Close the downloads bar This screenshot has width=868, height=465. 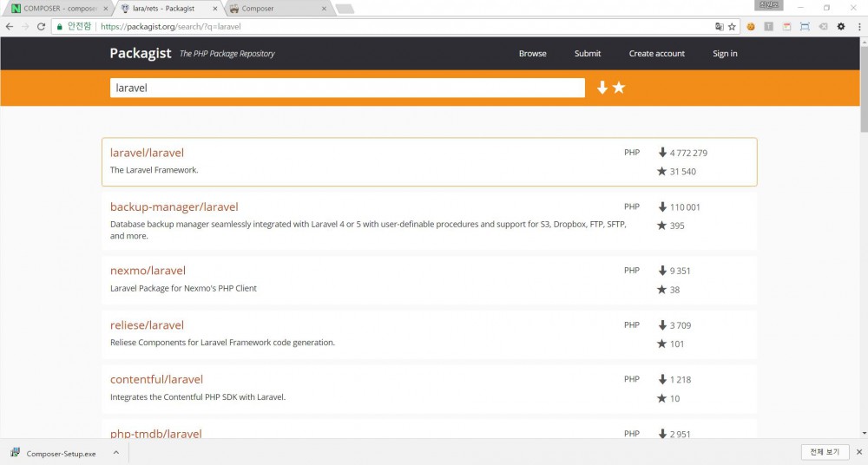[859, 452]
